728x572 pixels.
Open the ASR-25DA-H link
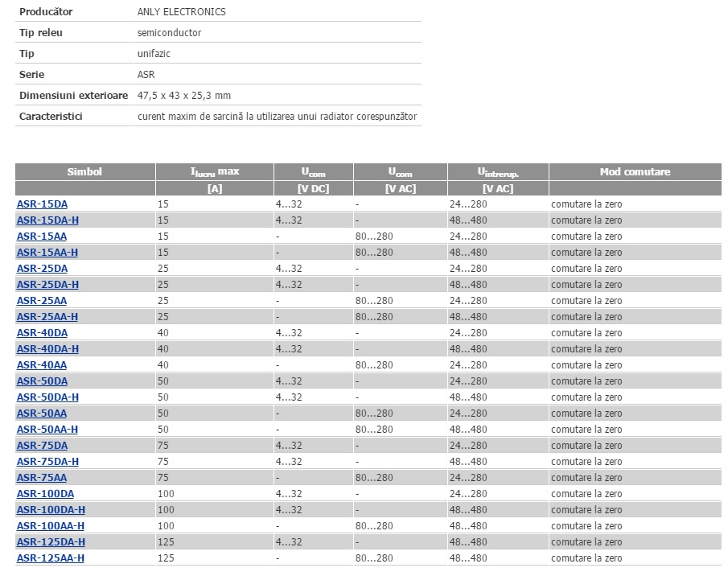click(x=47, y=285)
